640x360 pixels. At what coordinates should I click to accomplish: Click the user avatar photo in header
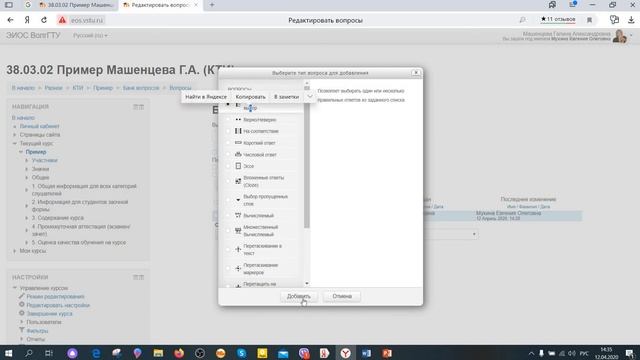620,36
